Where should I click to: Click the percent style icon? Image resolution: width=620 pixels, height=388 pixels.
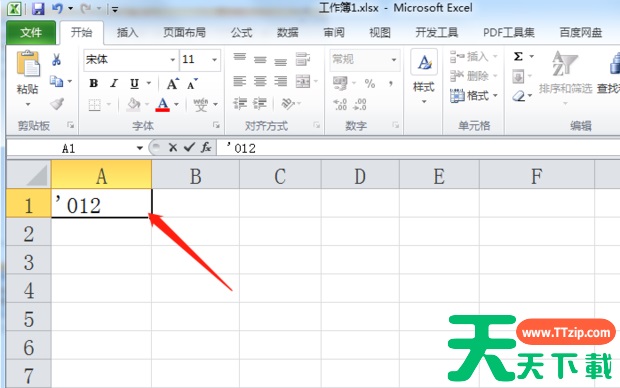click(370, 83)
